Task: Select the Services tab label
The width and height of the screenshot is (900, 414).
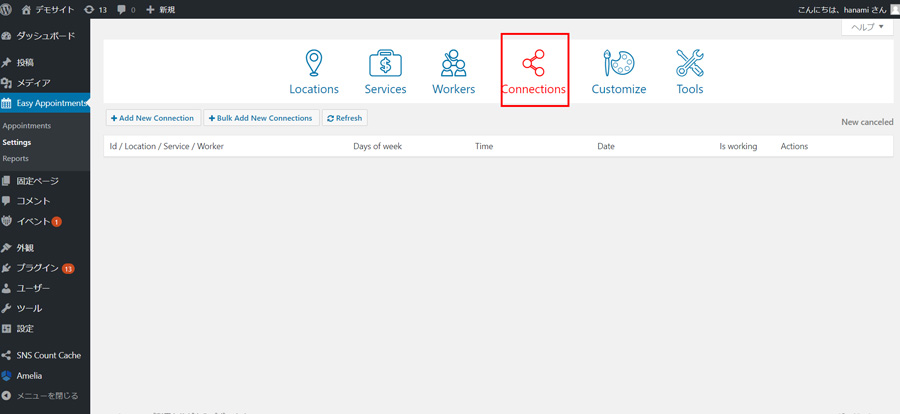Action: (x=385, y=90)
